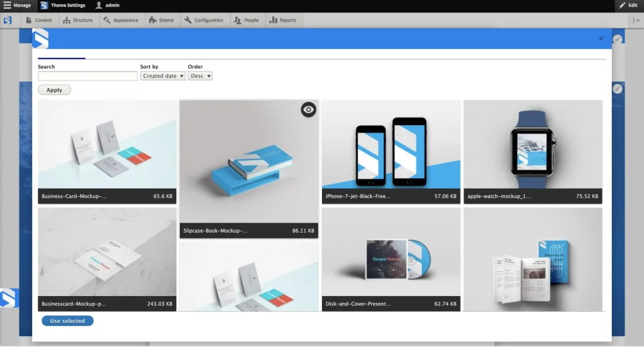The height and width of the screenshot is (347, 644).
Task: Preview Slipcase-Book-Mockup with the eye icon
Action: pos(308,109)
